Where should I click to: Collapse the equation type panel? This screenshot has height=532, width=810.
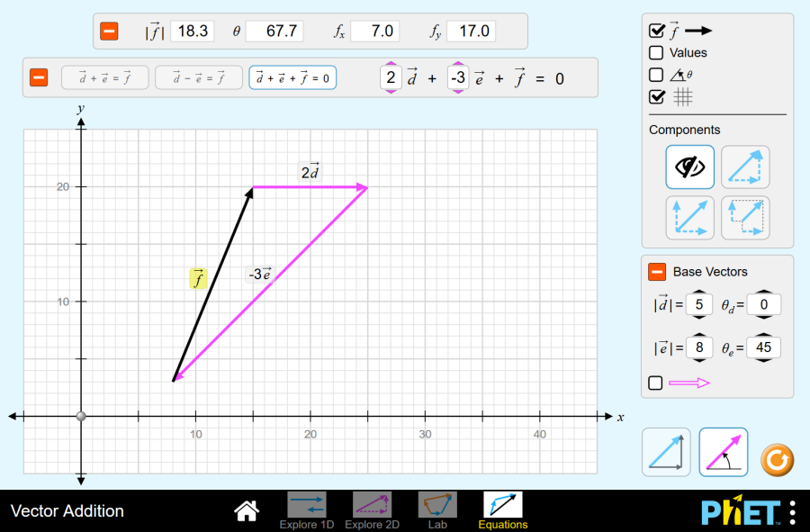coord(39,78)
